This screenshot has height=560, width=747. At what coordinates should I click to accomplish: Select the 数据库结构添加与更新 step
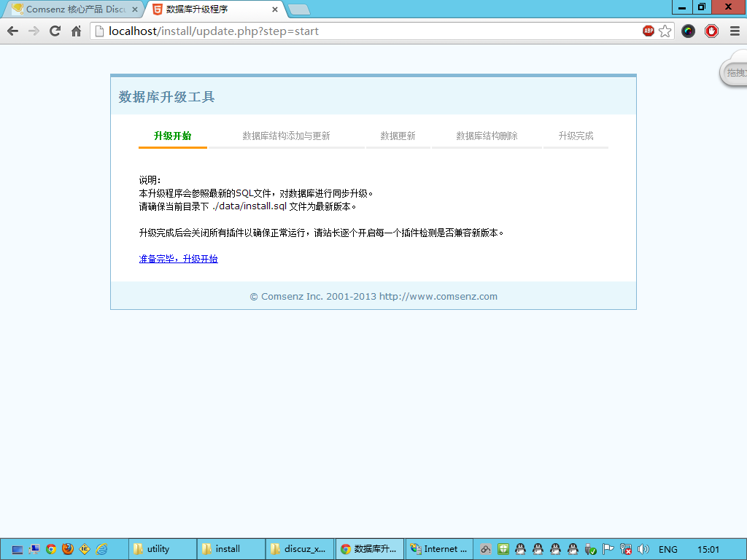(286, 136)
